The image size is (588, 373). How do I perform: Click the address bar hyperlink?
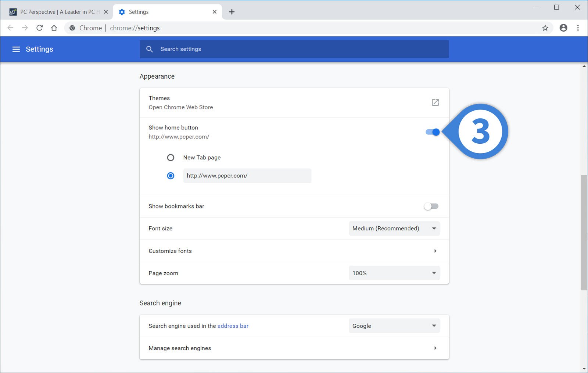coord(233,326)
